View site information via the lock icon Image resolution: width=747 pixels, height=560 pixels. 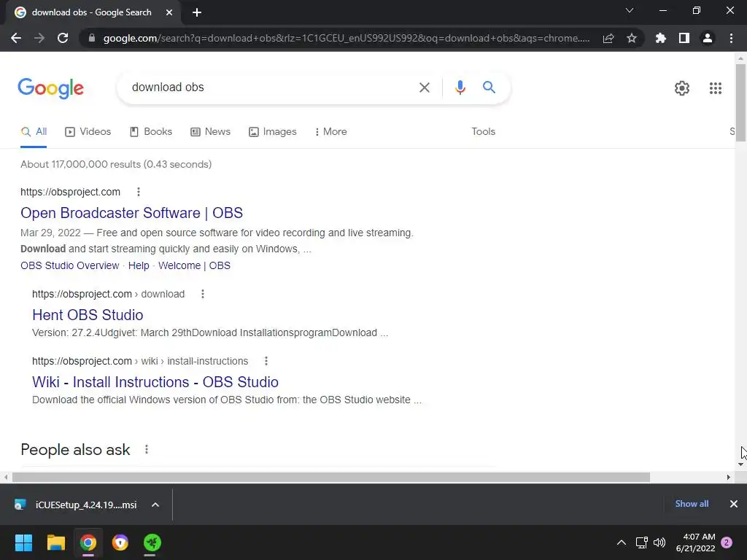point(92,38)
